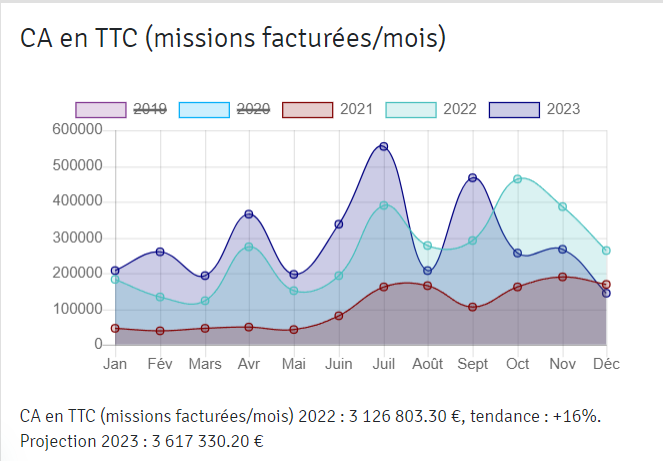The height and width of the screenshot is (461, 663).
Task: Click the teal 2022 legend color box
Action: pyautogui.click(x=412, y=109)
